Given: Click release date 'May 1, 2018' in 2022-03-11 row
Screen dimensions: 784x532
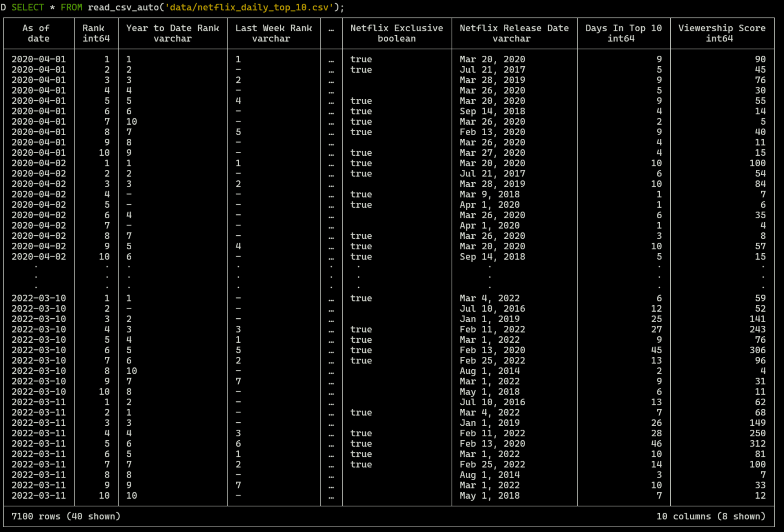Looking at the screenshot, I should click(489, 496).
